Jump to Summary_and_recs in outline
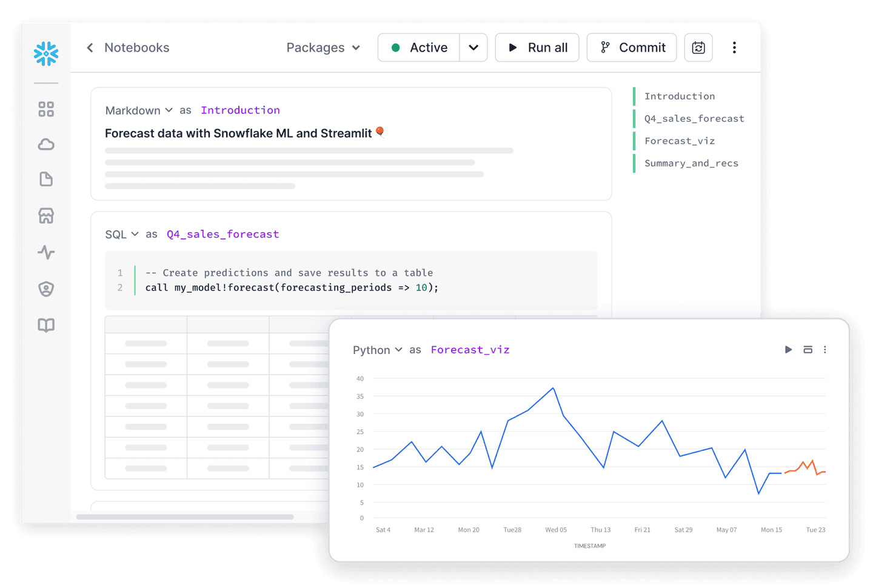Screen dimensions: 873x588 pos(691,164)
